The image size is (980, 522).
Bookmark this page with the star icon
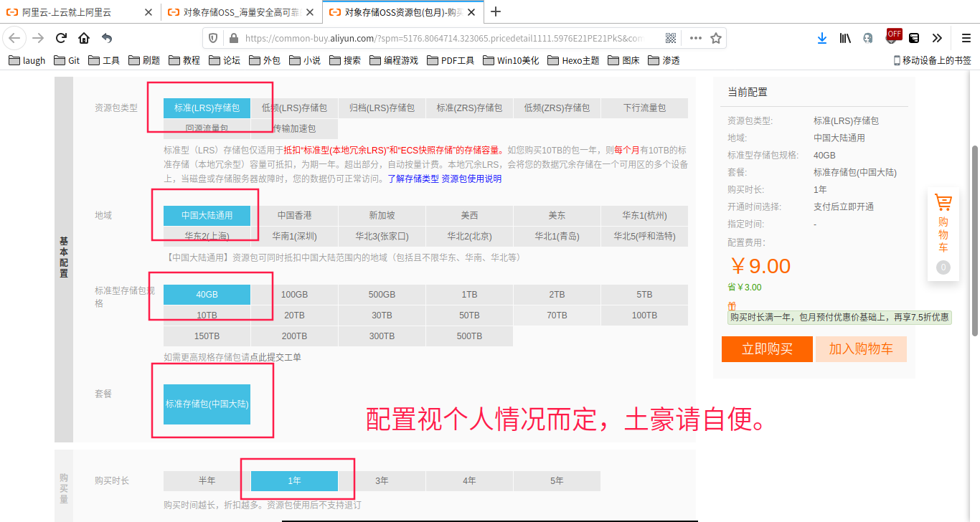[x=716, y=38]
